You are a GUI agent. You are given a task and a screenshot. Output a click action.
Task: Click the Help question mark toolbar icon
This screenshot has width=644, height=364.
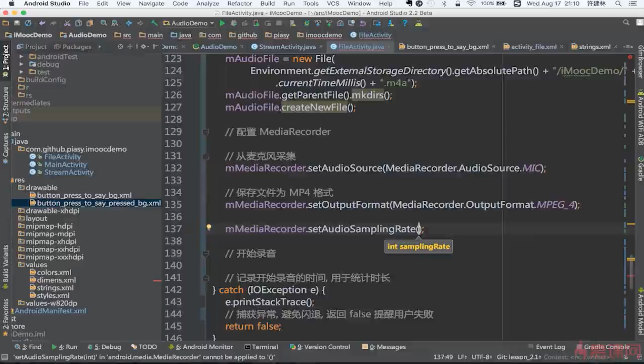pyautogui.click(x=405, y=23)
